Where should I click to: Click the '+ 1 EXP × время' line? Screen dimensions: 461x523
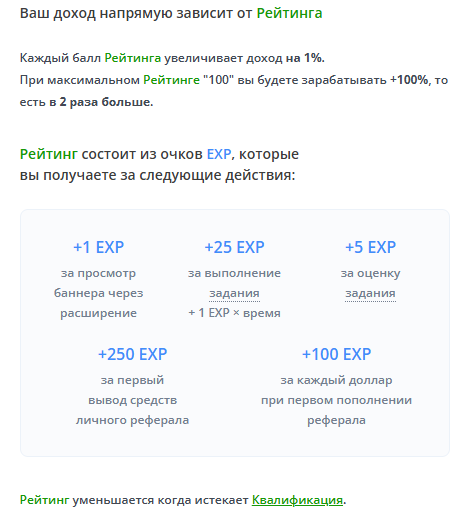(235, 313)
